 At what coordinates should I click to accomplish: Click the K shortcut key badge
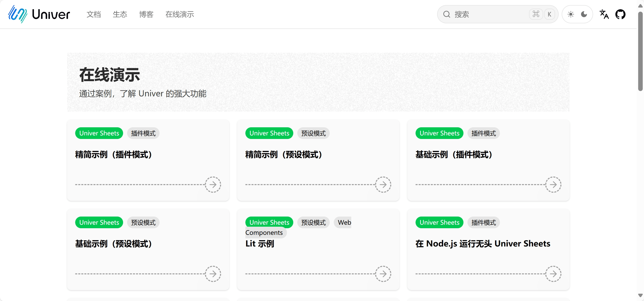click(x=549, y=14)
